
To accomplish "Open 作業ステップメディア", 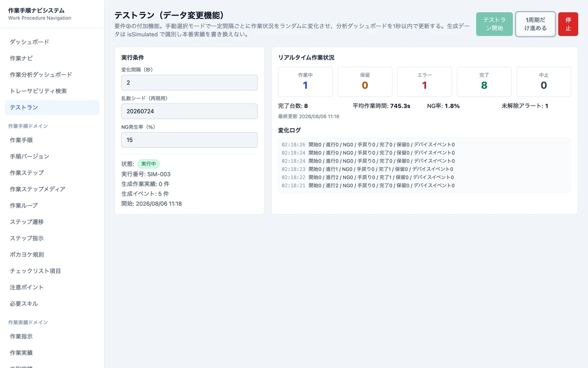I will point(52,189).
